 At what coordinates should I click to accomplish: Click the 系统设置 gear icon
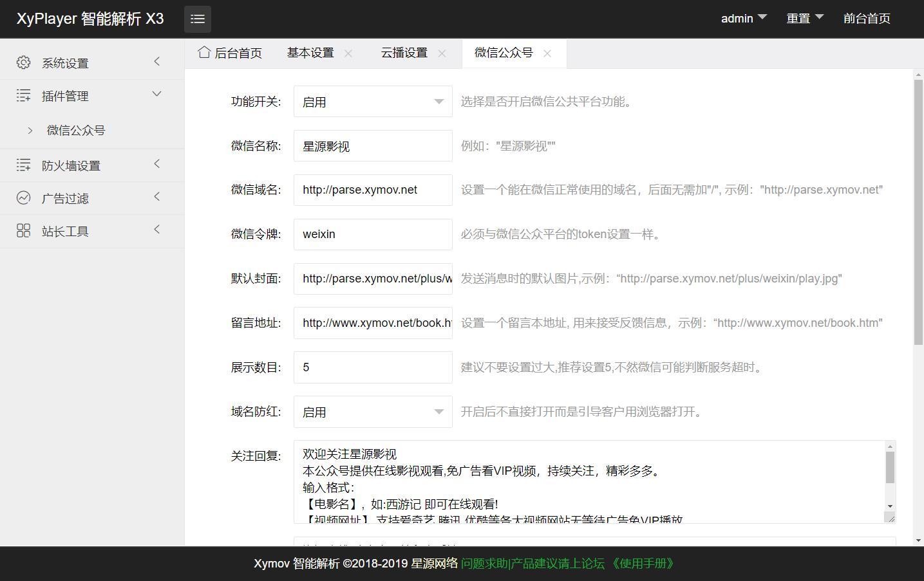point(23,62)
